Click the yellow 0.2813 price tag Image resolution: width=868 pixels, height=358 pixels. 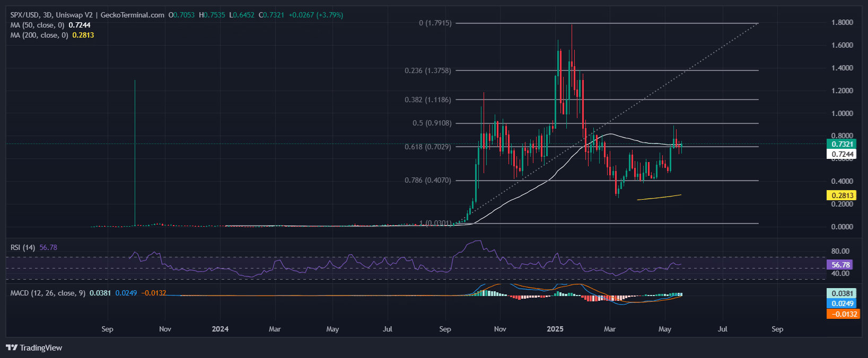pos(841,195)
